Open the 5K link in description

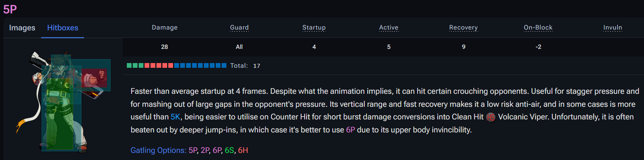click(x=175, y=117)
